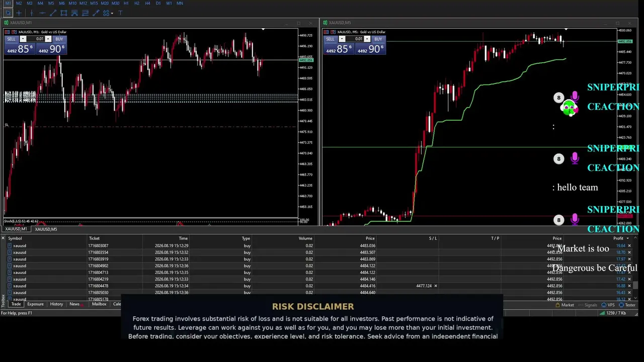
Task: Select the Andrews pitchfork lines tool
Action: tap(86, 13)
